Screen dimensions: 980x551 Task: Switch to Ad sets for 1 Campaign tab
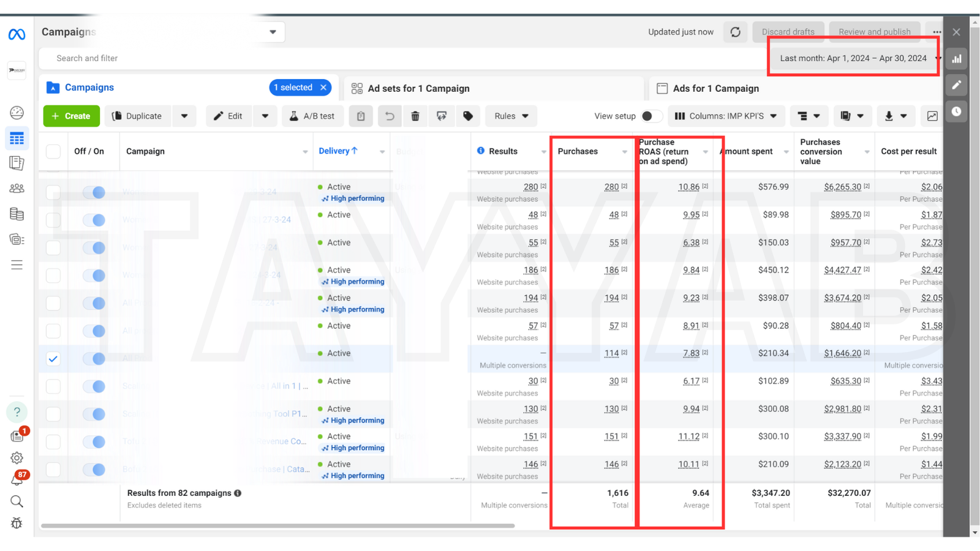(418, 88)
